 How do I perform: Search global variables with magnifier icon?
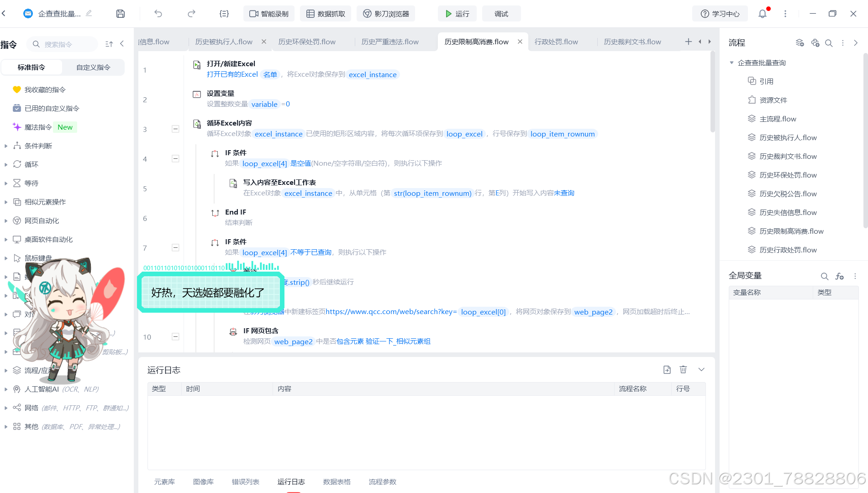tap(824, 276)
